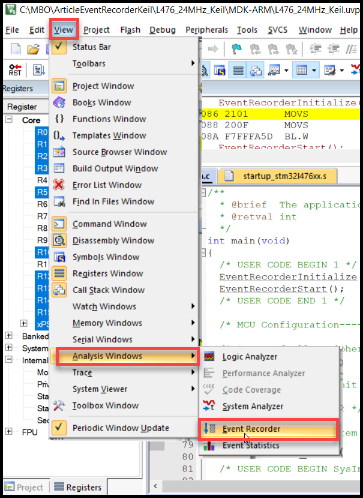The image size is (363, 498).
Task: Select register R0 in the tree
Action: point(42,132)
